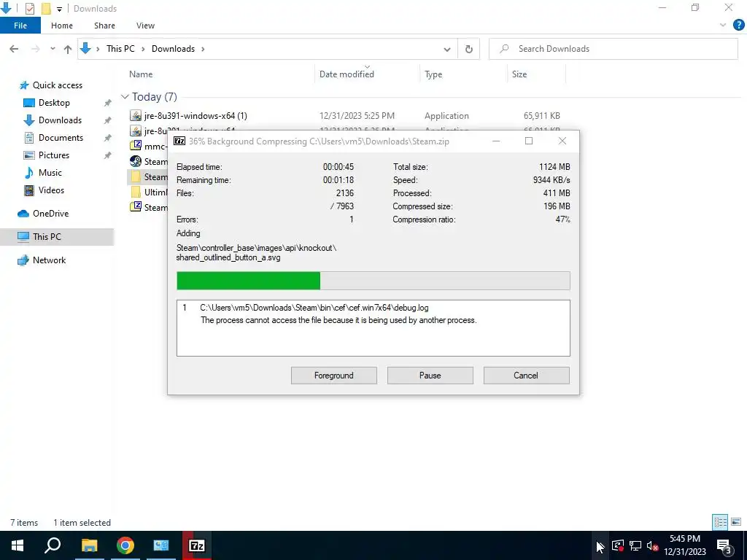Open Music in navigation pane
Viewport: 747px width, 560px height.
(50, 173)
